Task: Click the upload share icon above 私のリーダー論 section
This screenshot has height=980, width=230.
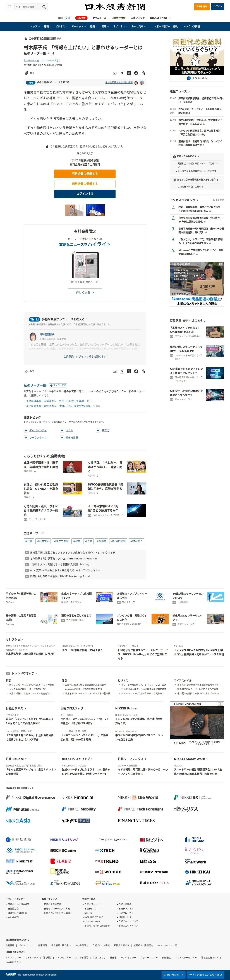Action: (x=143, y=371)
